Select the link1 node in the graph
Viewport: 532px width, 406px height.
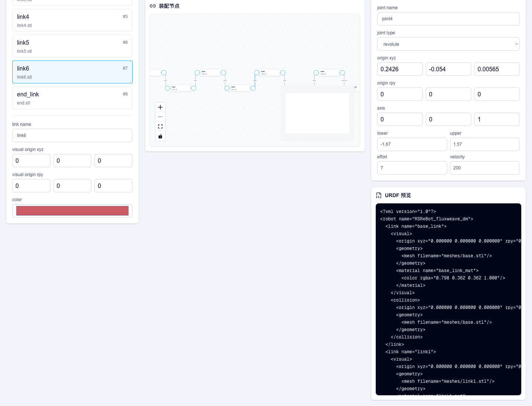[180, 88]
